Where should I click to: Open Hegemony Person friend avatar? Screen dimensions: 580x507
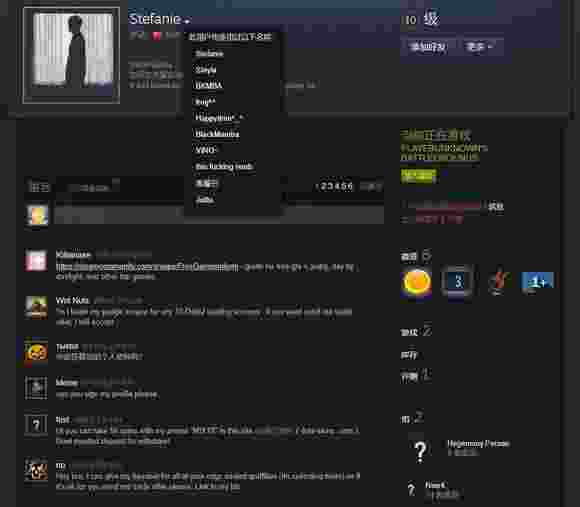click(420, 451)
